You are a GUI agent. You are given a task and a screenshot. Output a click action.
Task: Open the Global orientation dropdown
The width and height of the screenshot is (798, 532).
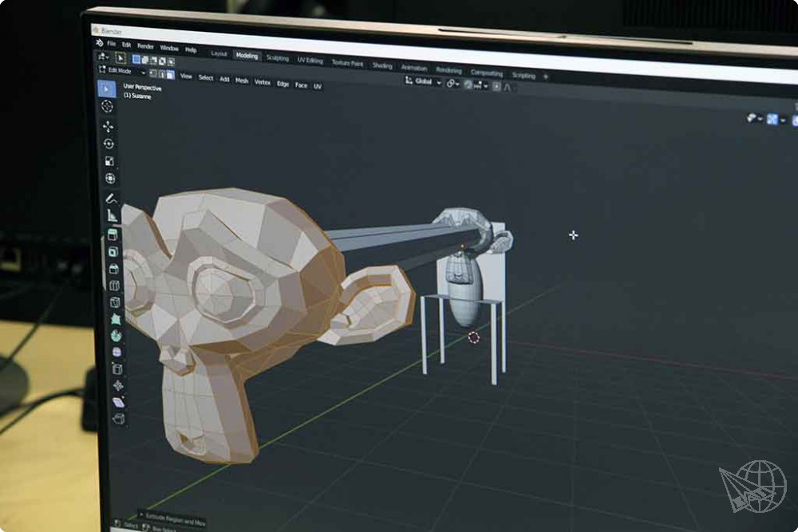click(x=423, y=81)
